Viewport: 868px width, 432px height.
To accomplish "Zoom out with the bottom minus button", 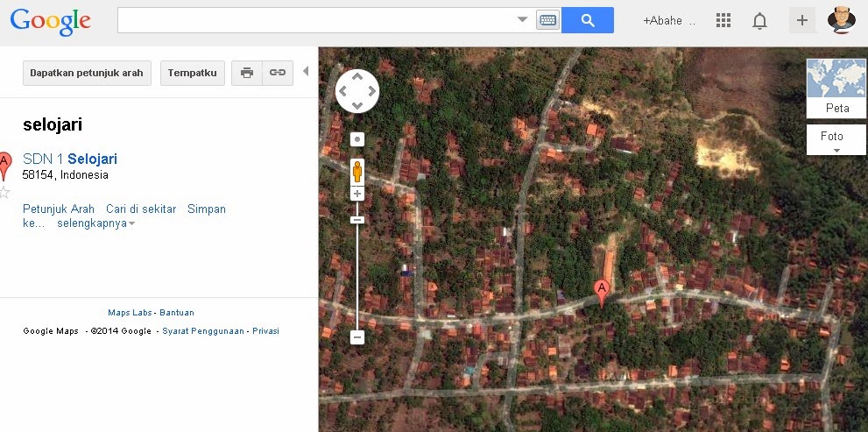I will click(357, 336).
